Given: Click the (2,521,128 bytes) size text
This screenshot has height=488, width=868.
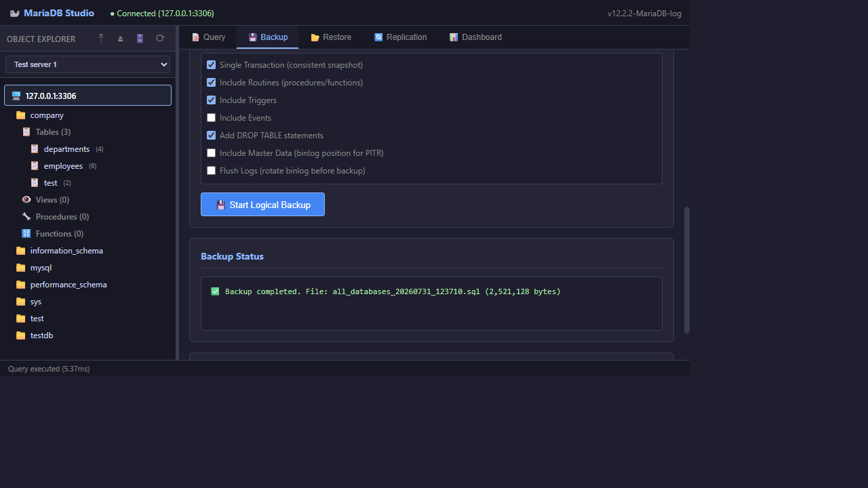Looking at the screenshot, I should [523, 291].
